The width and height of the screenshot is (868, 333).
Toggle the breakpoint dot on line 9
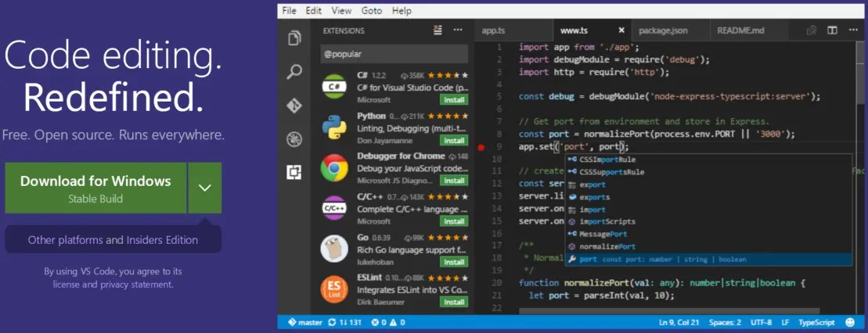click(481, 147)
